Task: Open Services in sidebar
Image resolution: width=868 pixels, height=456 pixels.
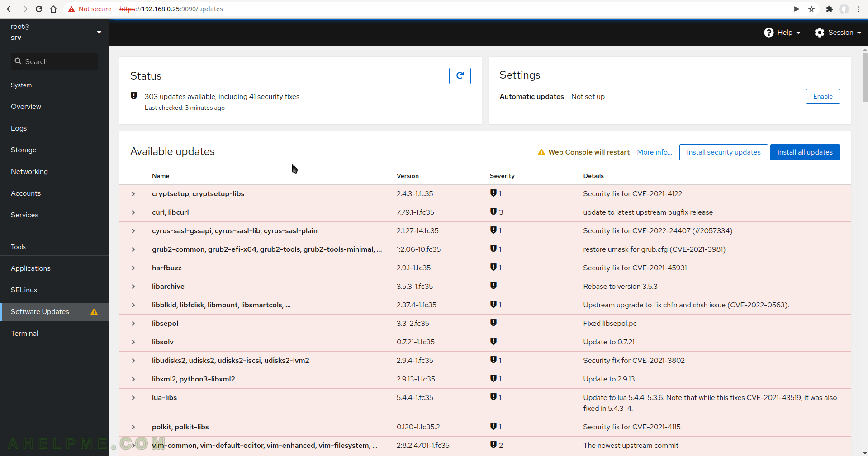Action: pos(54,215)
